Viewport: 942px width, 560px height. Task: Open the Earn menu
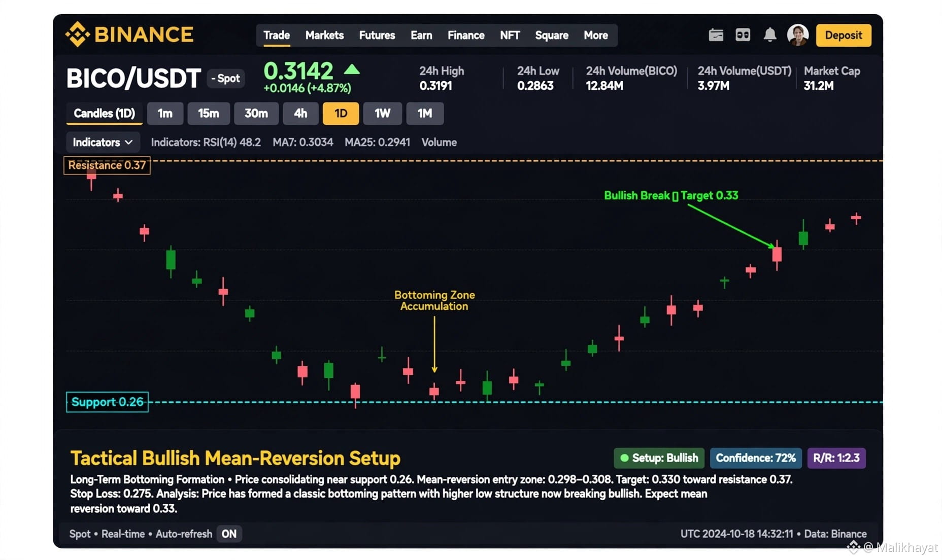tap(421, 35)
